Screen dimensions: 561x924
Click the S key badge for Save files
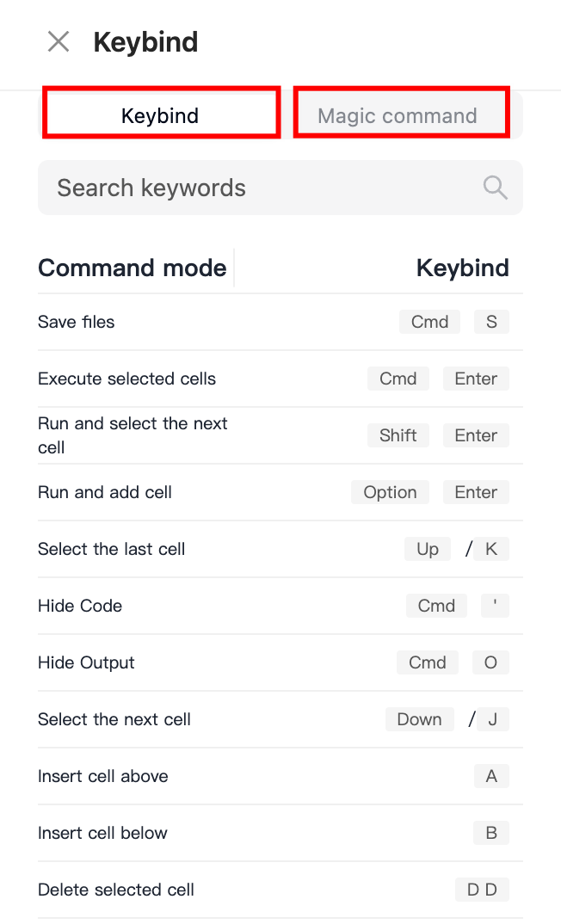491,322
